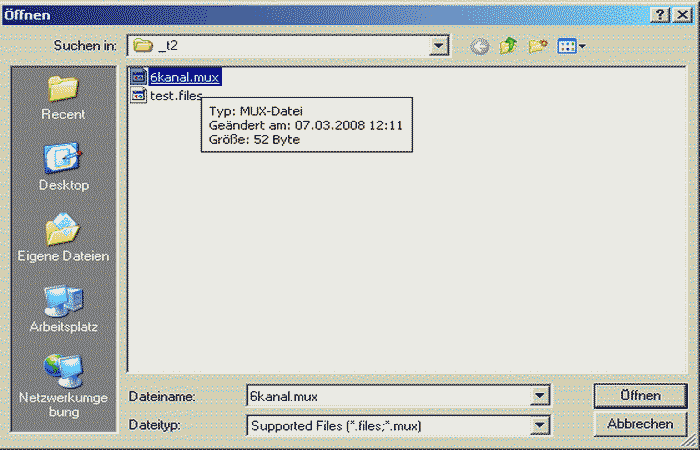Jump to Desktop in places bar
Viewport: 700px width, 450px height.
point(63,167)
